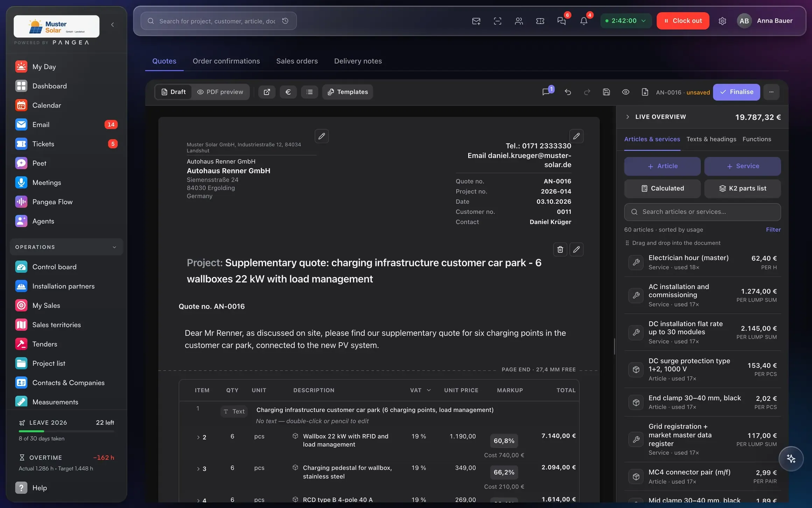Delete the project heading with trash icon
Viewport: 812px width, 508px height.
pos(560,249)
